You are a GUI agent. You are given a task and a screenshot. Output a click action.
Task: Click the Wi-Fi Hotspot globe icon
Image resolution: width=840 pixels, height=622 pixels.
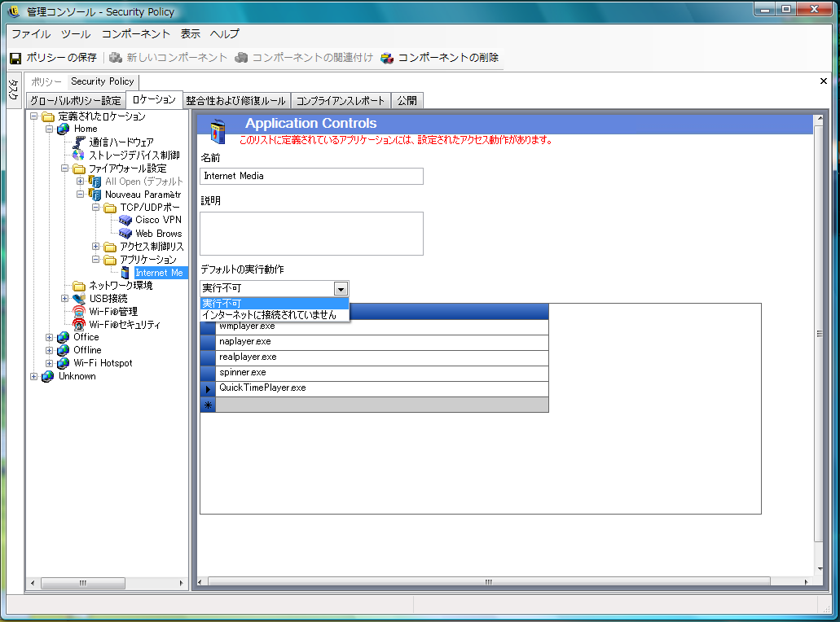64,363
